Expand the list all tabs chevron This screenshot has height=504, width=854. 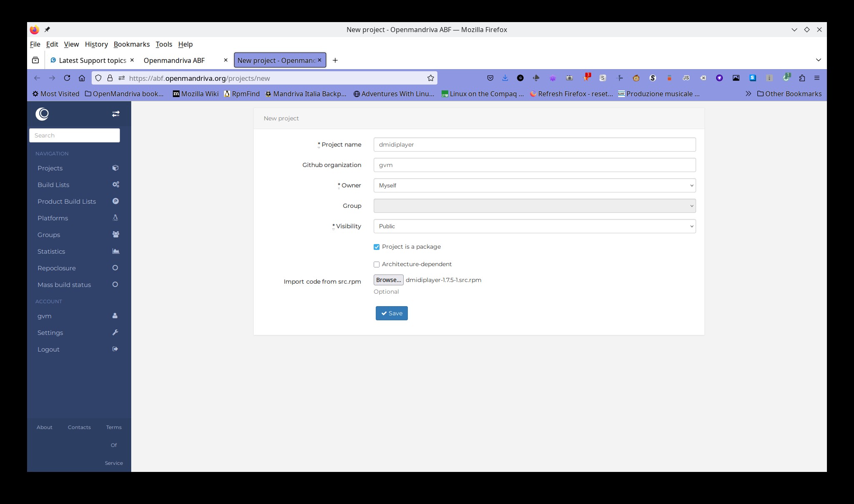pos(818,60)
